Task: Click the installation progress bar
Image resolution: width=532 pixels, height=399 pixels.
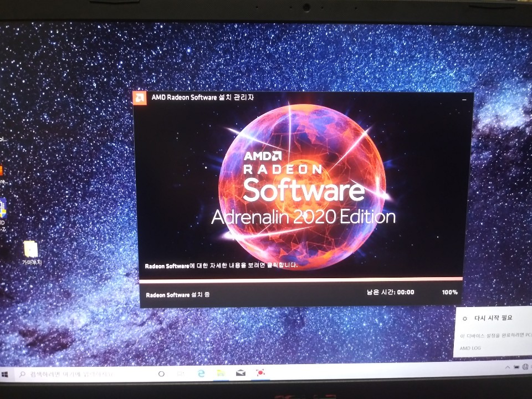Action: click(x=300, y=280)
